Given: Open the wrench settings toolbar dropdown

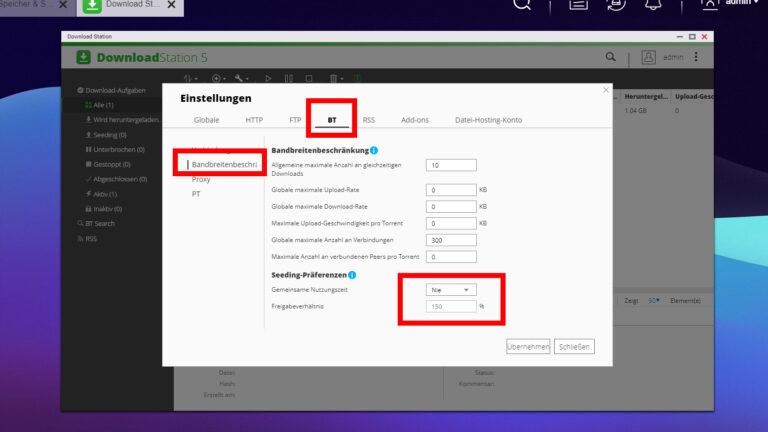Looking at the screenshot, I should click(x=241, y=78).
